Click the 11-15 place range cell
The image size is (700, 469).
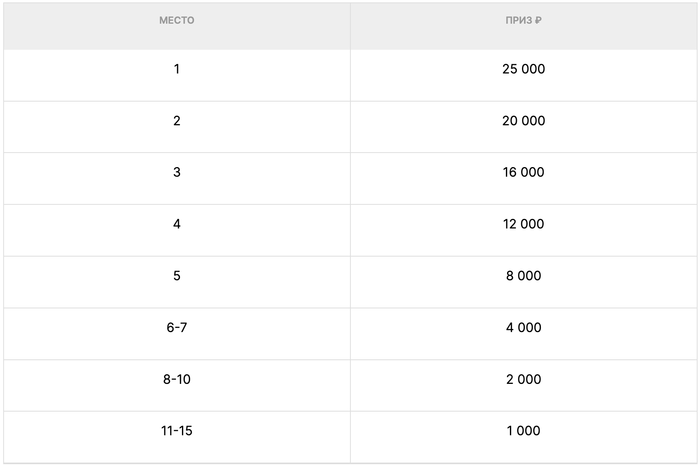[x=176, y=431]
